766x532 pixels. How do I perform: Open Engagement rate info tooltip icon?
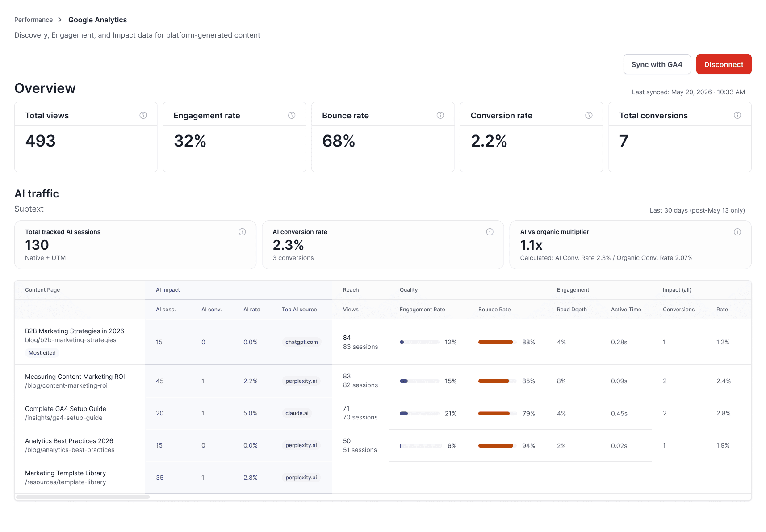tap(292, 115)
